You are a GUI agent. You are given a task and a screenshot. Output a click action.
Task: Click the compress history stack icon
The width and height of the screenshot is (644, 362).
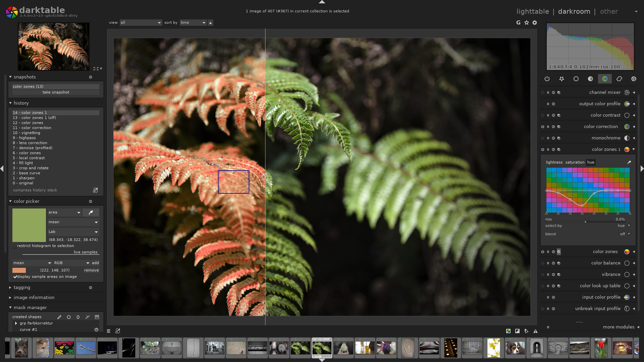point(95,190)
